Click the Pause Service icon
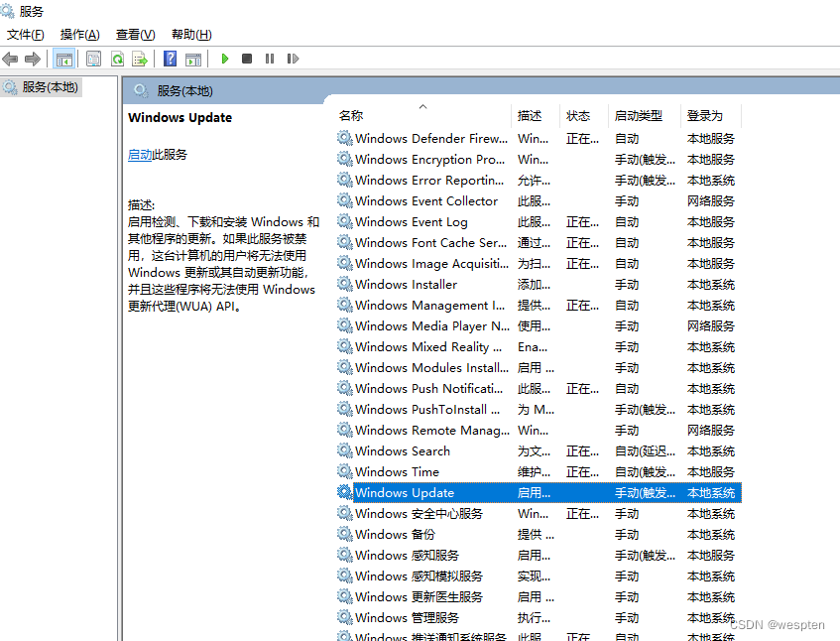This screenshot has width=840, height=641. [x=270, y=59]
